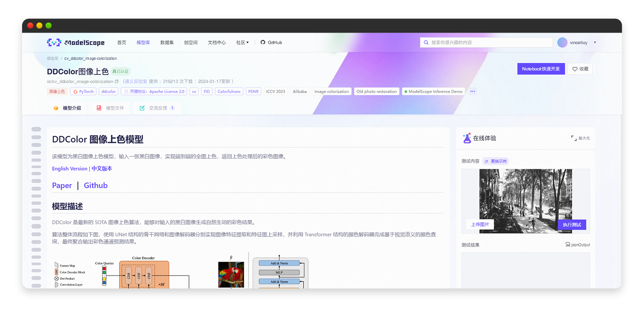Viewport: 644px width, 322px height.
Task: Expand the vinceliuy account dropdown arrow
Action: click(x=595, y=42)
